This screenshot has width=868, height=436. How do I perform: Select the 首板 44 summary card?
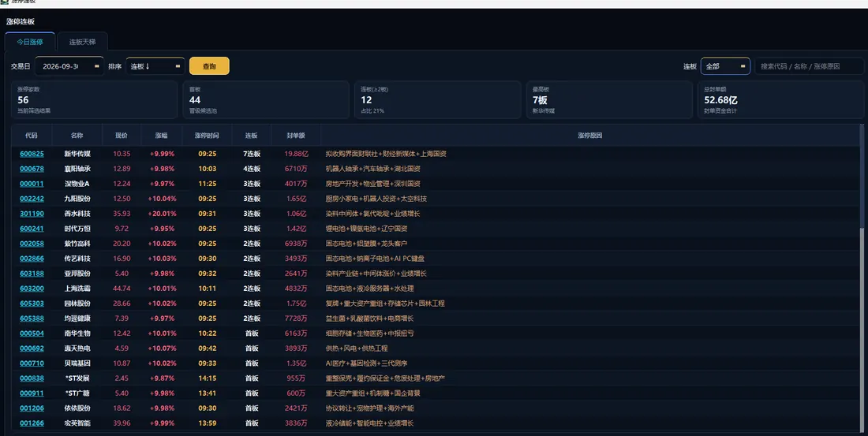266,99
